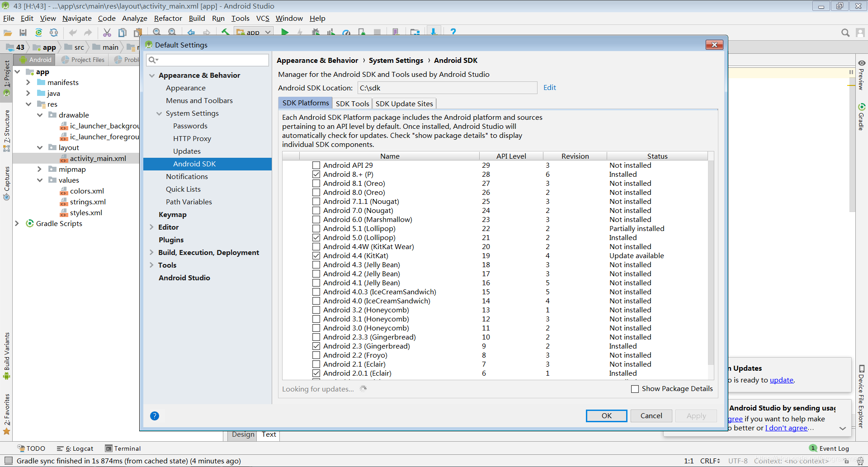Viewport: 868px width, 467px height.
Task: Click the Copy icon in toolbar
Action: click(x=122, y=33)
